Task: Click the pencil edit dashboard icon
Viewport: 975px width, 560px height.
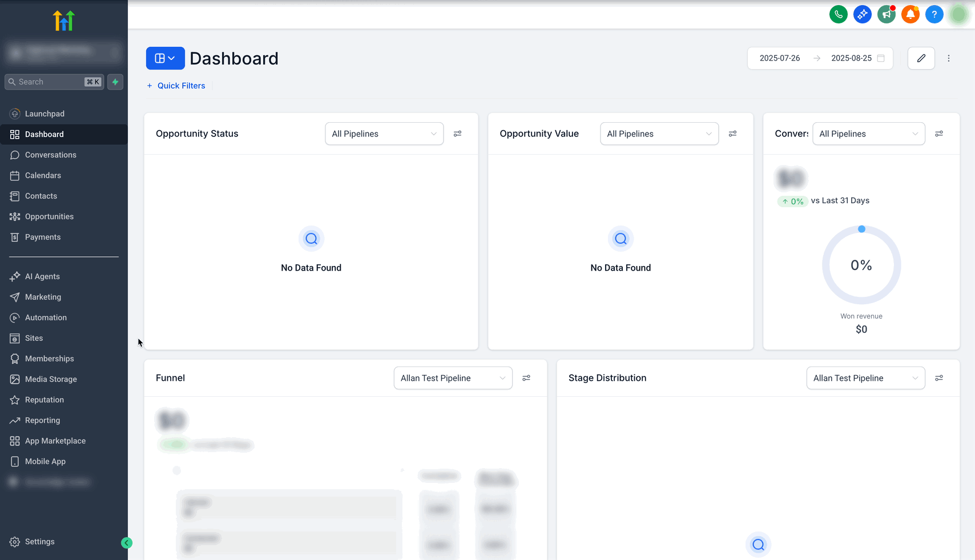Action: [921, 58]
